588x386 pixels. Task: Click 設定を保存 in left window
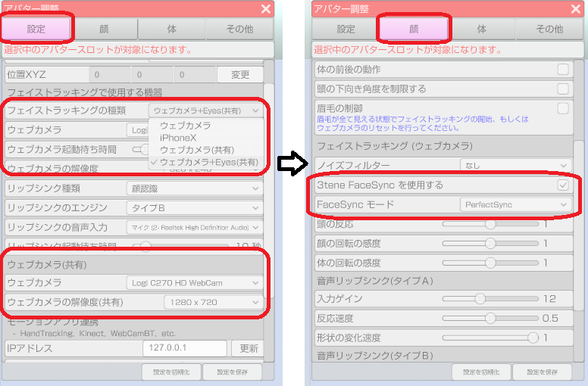(232, 372)
